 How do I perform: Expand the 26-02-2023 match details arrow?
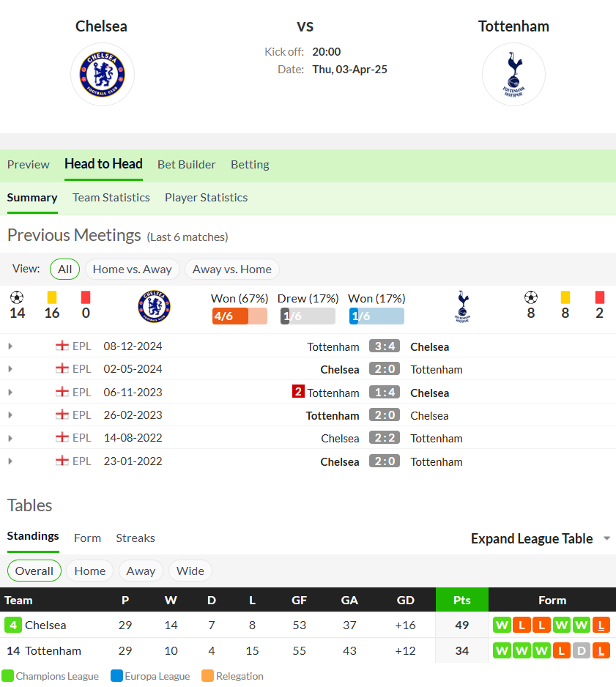10,415
